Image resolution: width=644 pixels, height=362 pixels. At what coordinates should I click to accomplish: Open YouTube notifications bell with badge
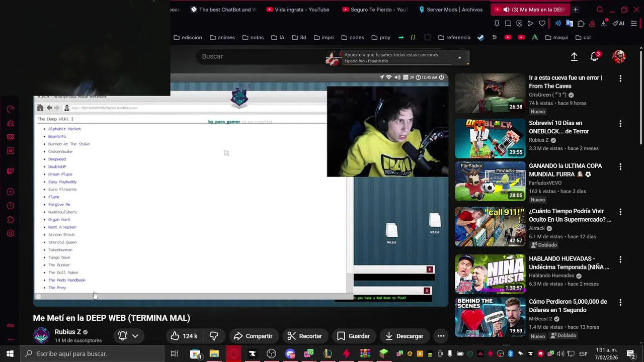pos(595,56)
